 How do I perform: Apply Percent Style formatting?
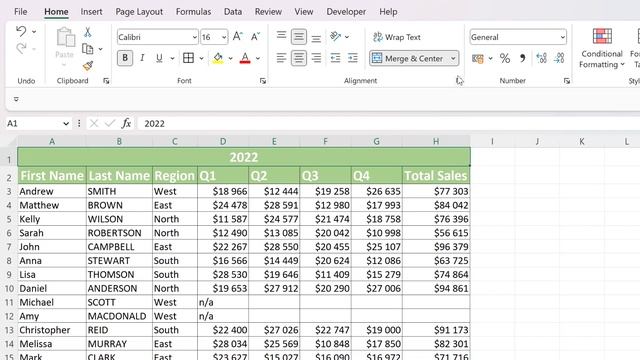click(505, 58)
